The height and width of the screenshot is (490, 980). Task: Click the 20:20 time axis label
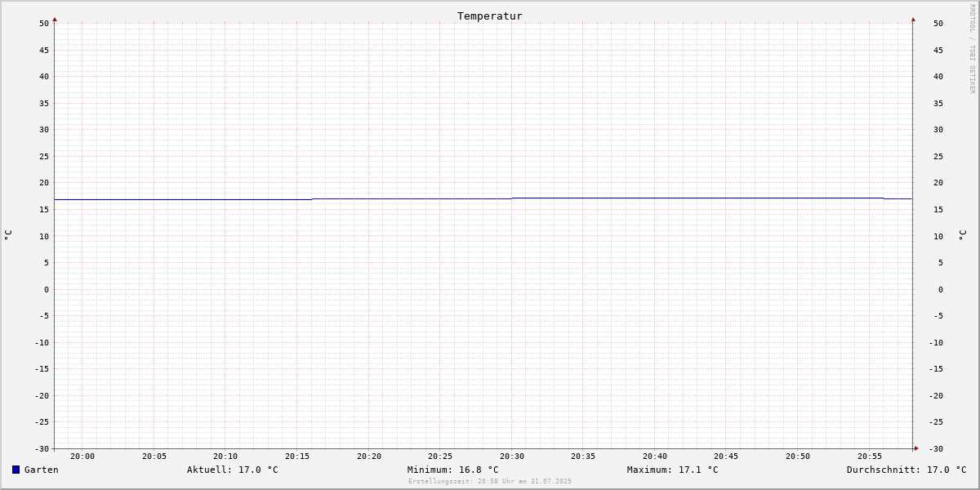[x=369, y=457]
